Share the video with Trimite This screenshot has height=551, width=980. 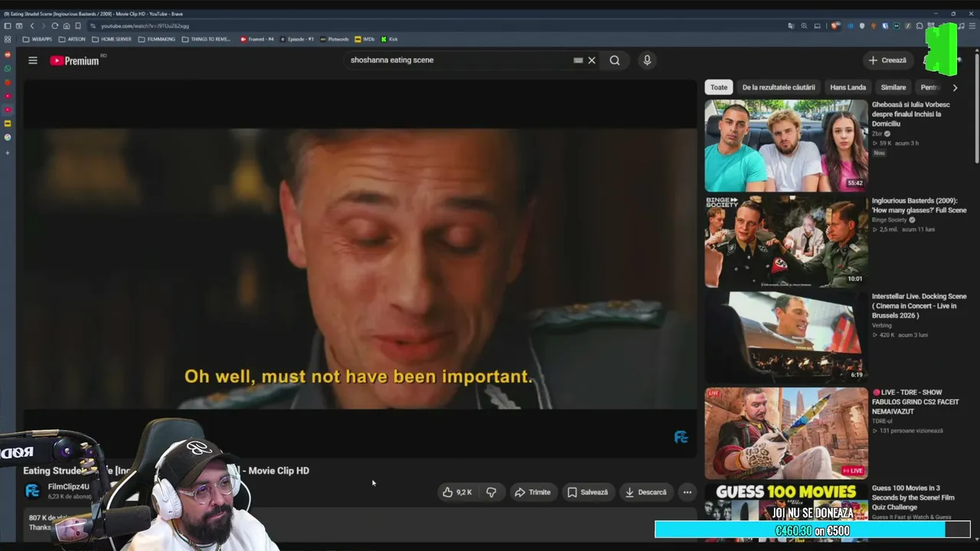[x=532, y=492]
